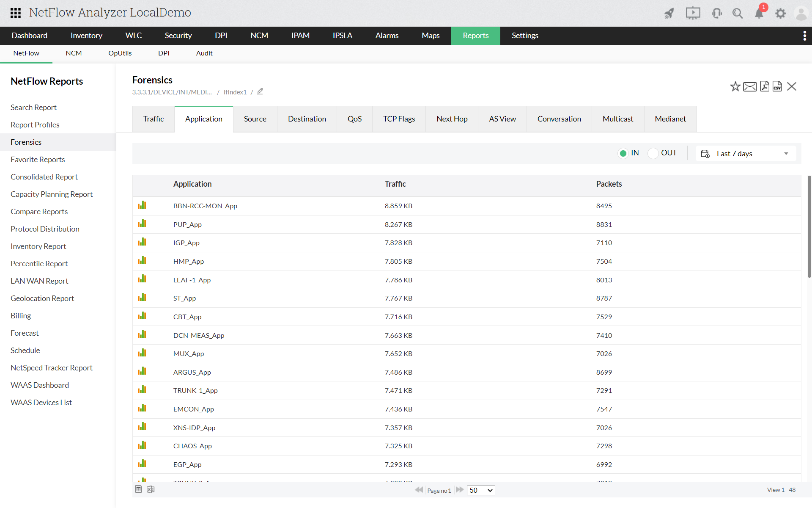Image resolution: width=812 pixels, height=508 pixels.
Task: Export report as PDF icon
Action: pyautogui.click(x=765, y=86)
